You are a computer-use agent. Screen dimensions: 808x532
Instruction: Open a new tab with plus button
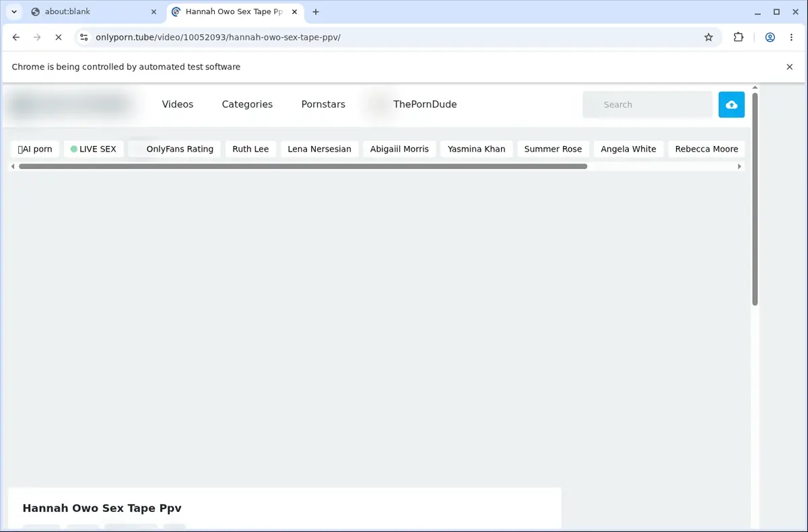(316, 11)
